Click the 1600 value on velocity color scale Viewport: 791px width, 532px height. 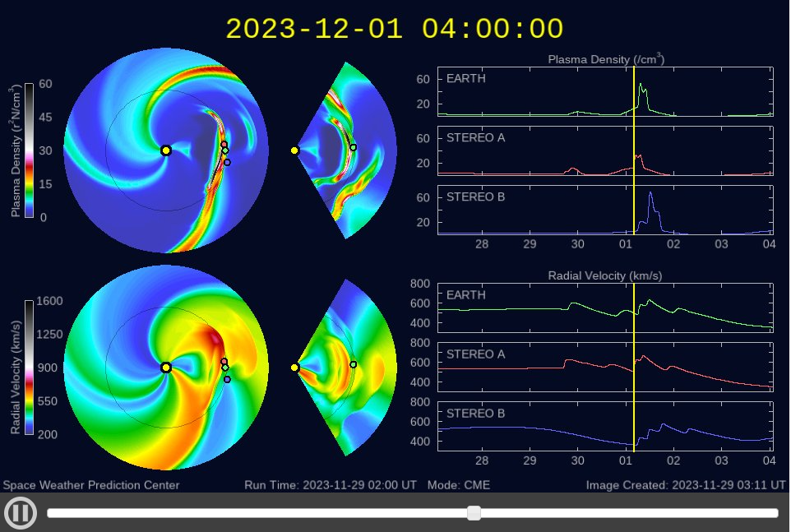pyautogui.click(x=49, y=301)
